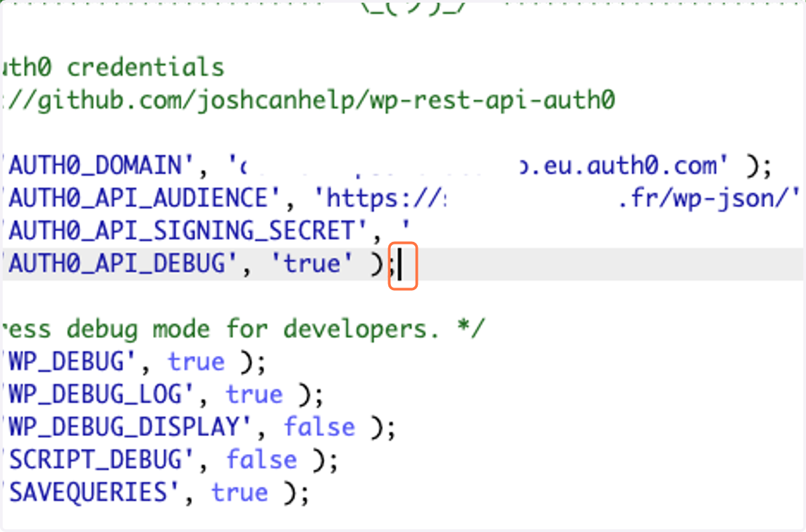Click the 'AUTH0_API_DEBUG' constant name

[x=118, y=264]
